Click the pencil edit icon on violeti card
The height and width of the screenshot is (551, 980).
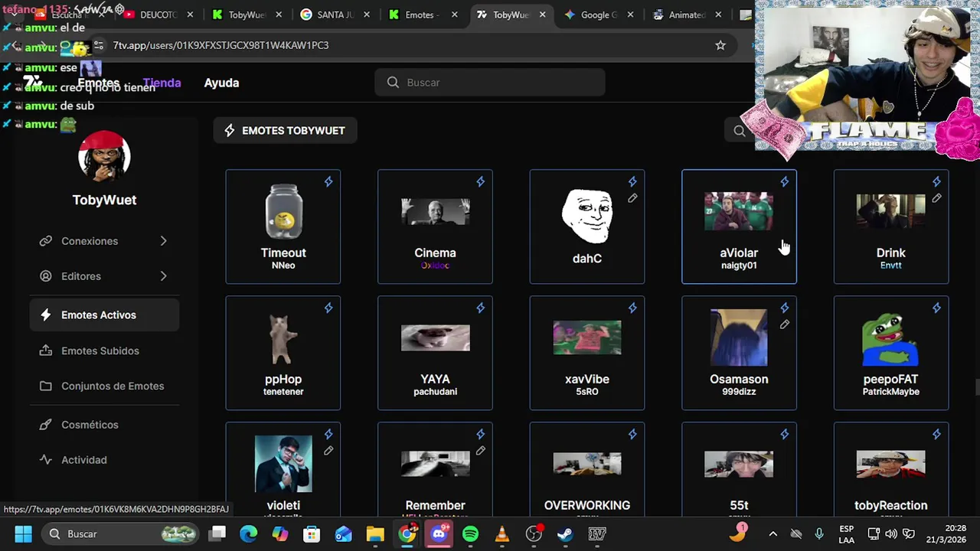(x=328, y=451)
